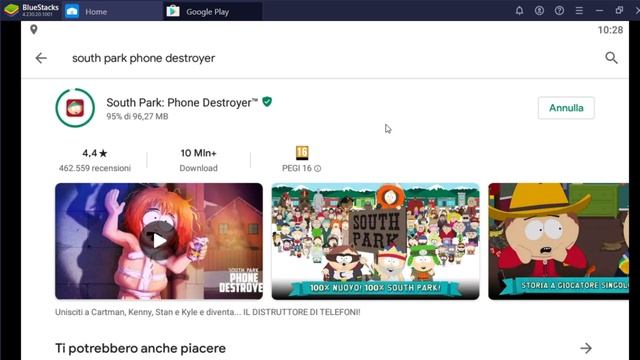This screenshot has width=640, height=360.
Task: Click the 95% di 96,27 MB progress text
Action: click(x=137, y=116)
